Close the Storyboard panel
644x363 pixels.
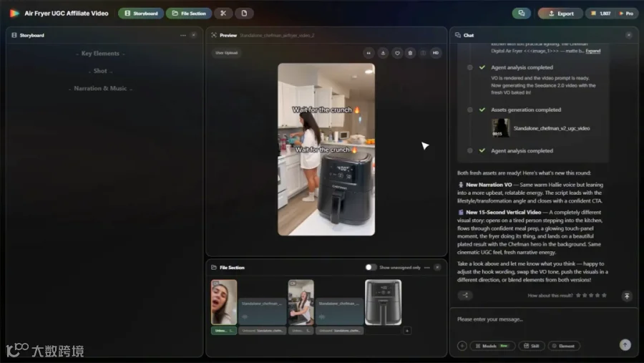[x=194, y=35]
